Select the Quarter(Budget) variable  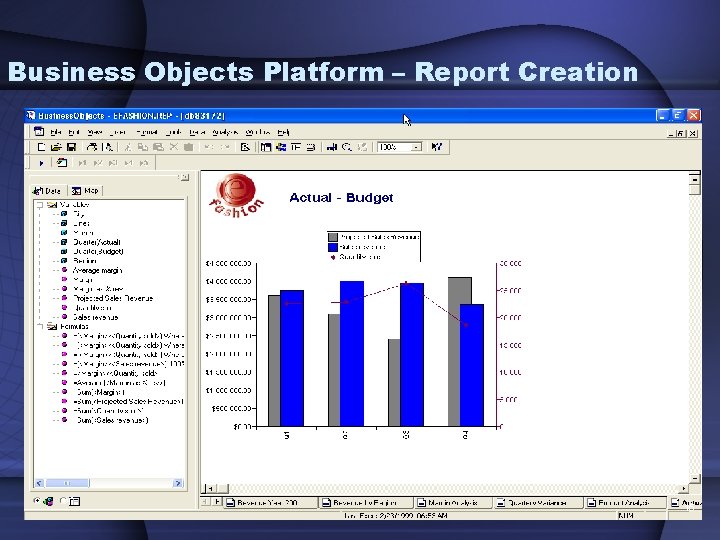click(98, 252)
